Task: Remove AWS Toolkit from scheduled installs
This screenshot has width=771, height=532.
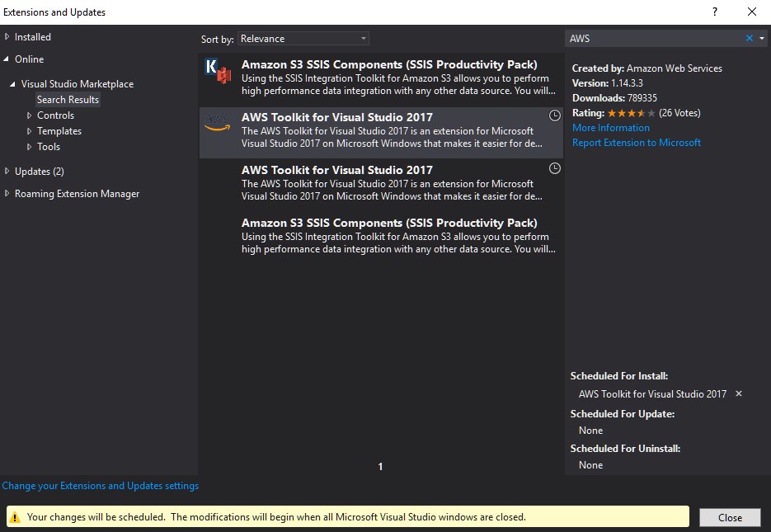Action: tap(739, 393)
